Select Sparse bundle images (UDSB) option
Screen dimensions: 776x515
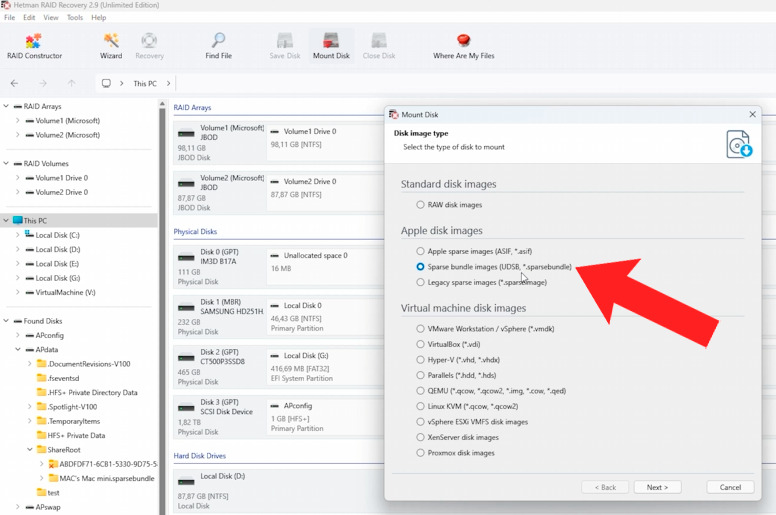[x=420, y=267]
